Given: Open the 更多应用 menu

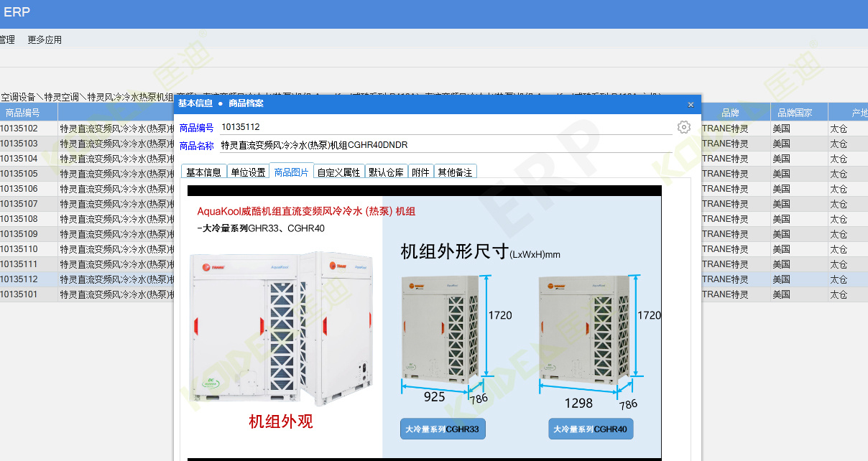Looking at the screenshot, I should click(45, 40).
